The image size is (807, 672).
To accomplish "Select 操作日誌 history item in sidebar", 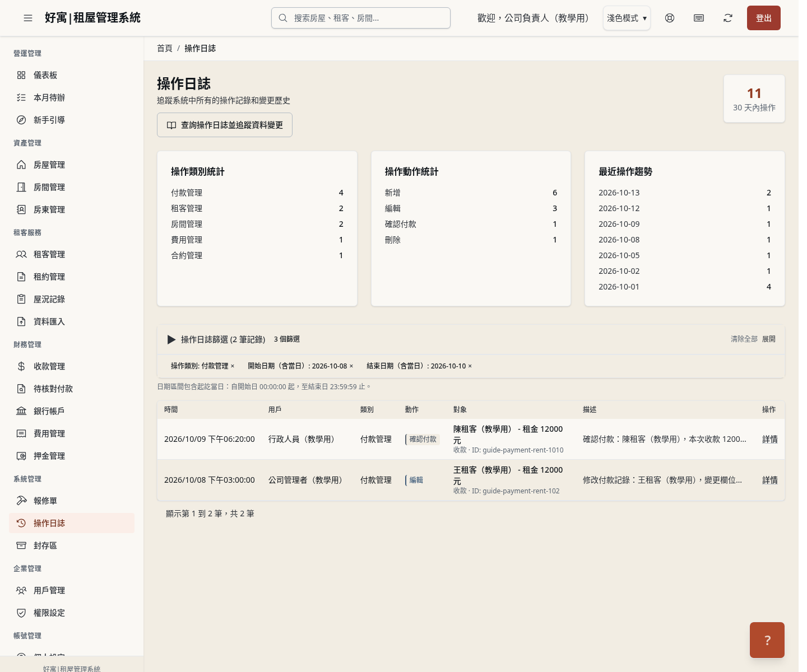I will pyautogui.click(x=72, y=523).
